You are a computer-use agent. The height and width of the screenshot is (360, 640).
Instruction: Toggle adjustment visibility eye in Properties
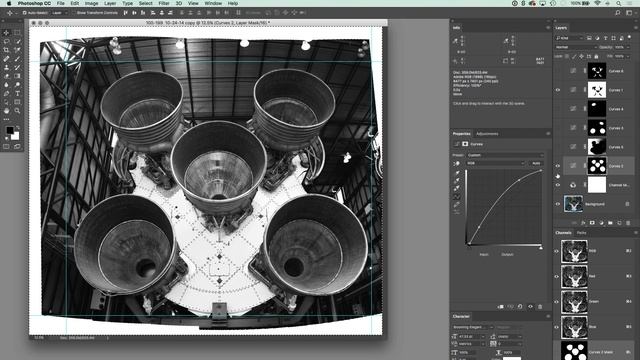(530, 307)
